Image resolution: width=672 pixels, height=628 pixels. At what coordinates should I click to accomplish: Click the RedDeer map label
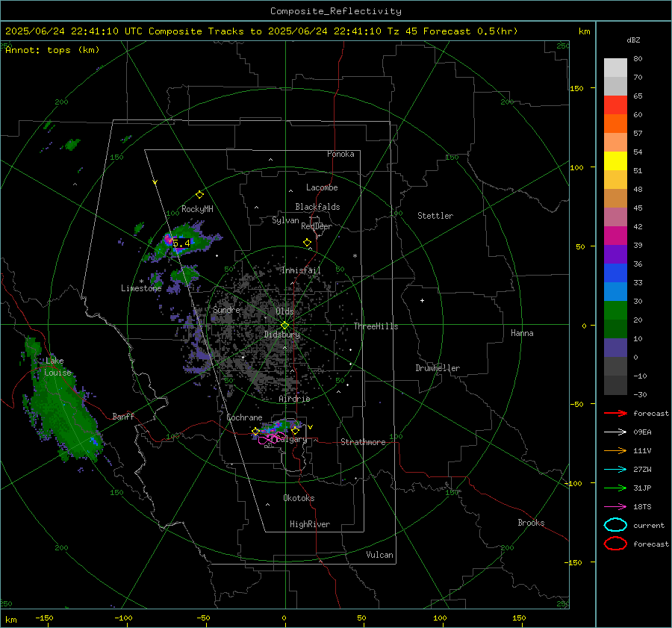coord(317,226)
